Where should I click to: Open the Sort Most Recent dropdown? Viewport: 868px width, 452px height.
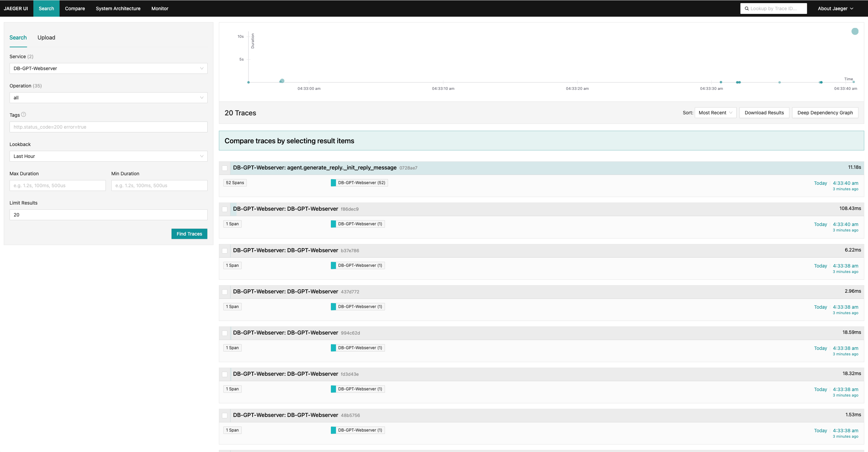tap(715, 113)
